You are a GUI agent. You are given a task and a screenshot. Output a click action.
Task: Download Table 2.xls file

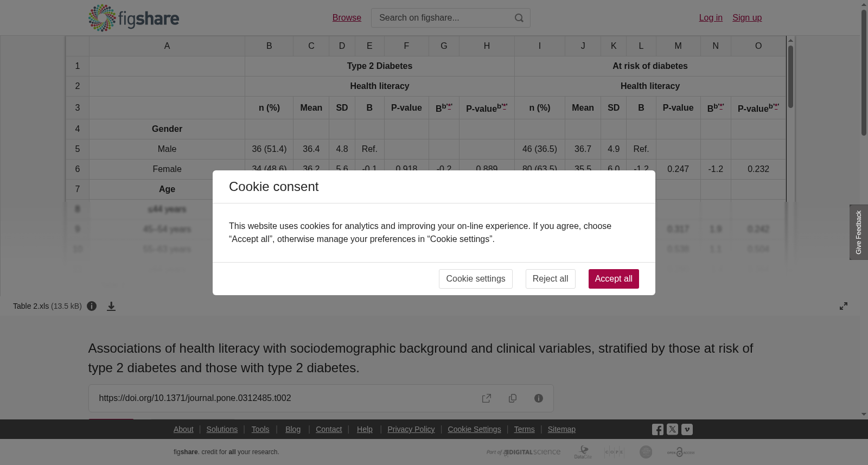pos(111,306)
